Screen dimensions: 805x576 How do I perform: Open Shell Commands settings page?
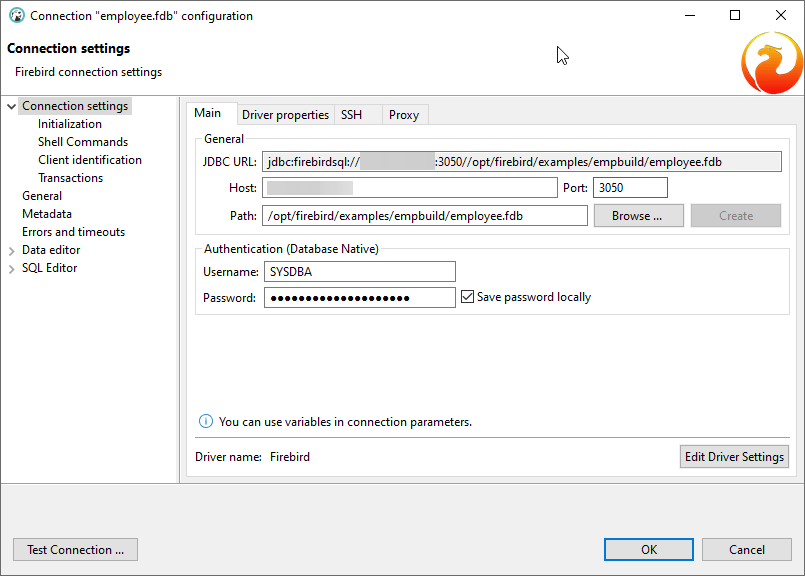[x=83, y=142]
